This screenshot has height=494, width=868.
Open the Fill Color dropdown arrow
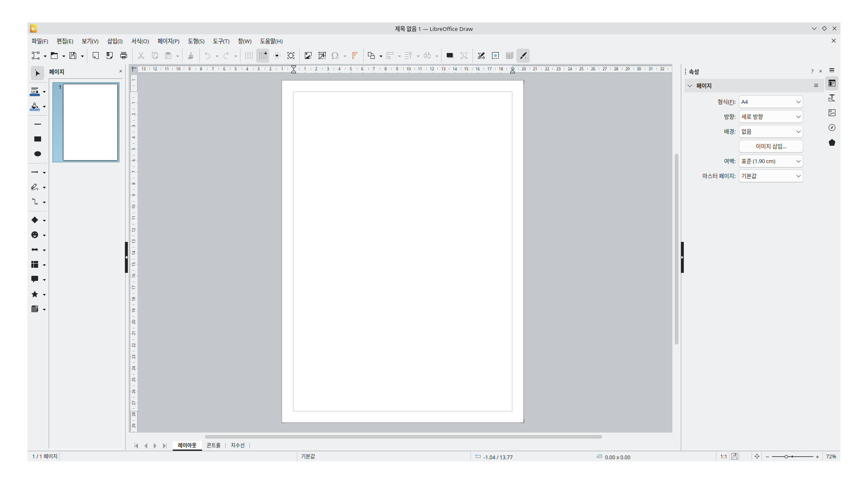click(44, 107)
